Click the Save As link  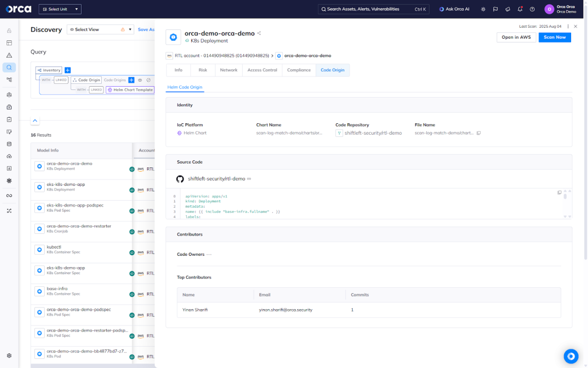[x=146, y=29]
